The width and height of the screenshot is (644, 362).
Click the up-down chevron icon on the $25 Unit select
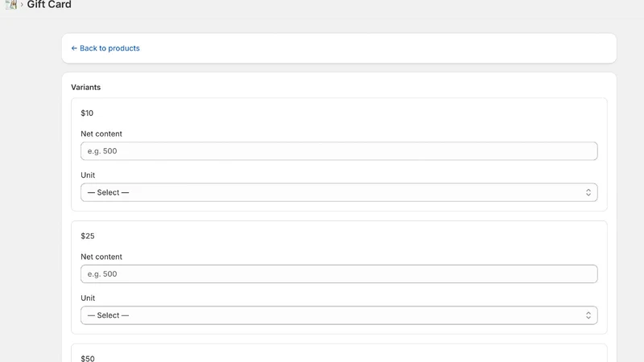588,315
